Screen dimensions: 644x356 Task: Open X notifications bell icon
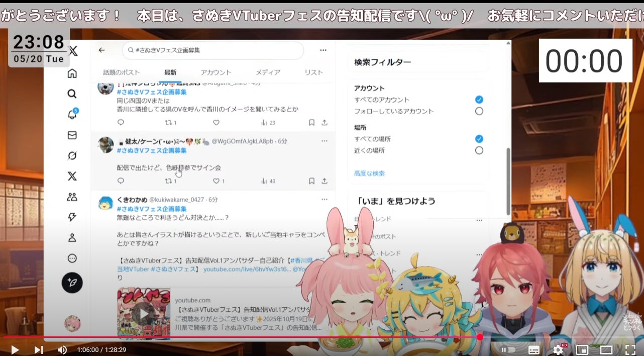tap(72, 115)
